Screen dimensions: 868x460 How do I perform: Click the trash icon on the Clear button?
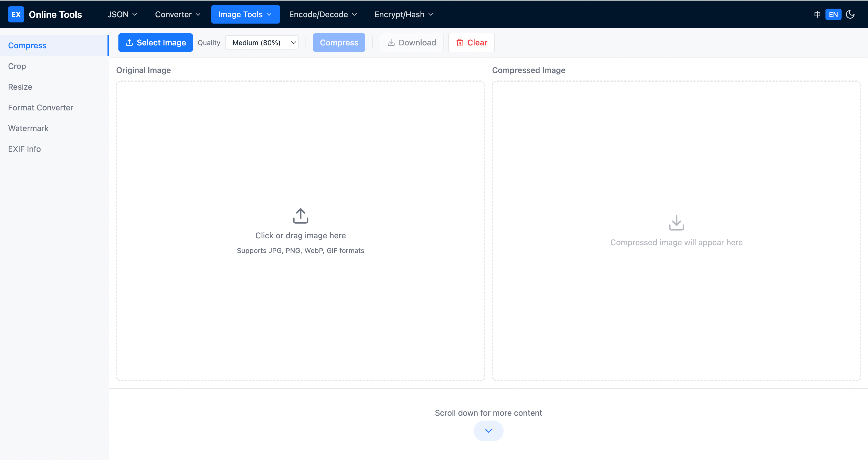coord(460,43)
